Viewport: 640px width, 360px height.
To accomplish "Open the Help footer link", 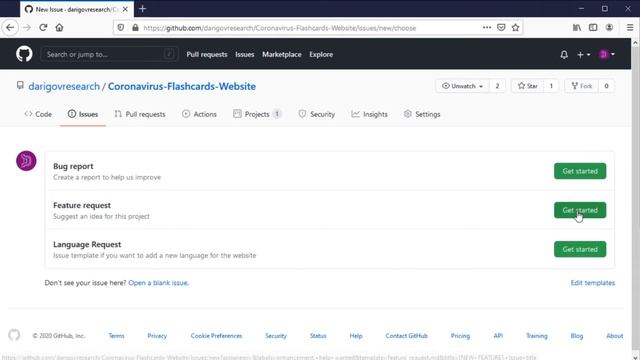I will coord(356,336).
